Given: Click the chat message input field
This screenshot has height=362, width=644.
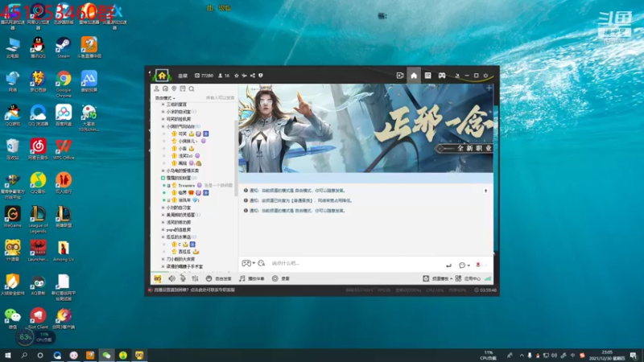Looking at the screenshot, I should pos(355,263).
